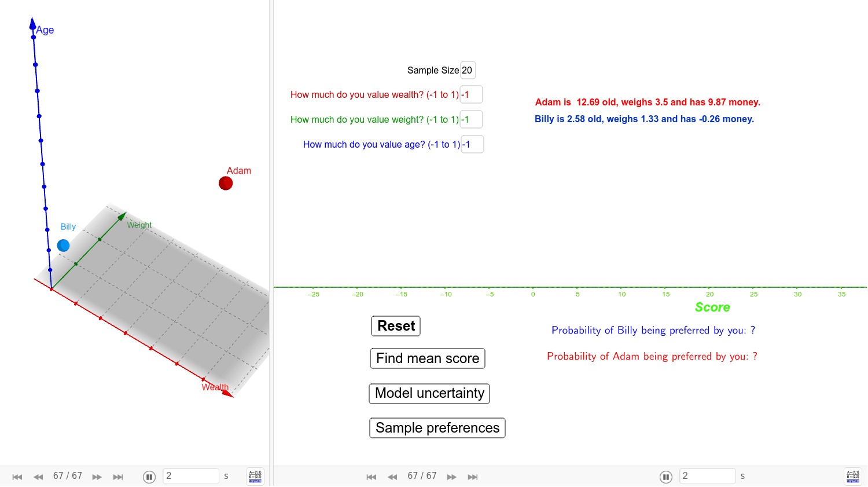Click the Adam label in 3D view

pos(239,171)
